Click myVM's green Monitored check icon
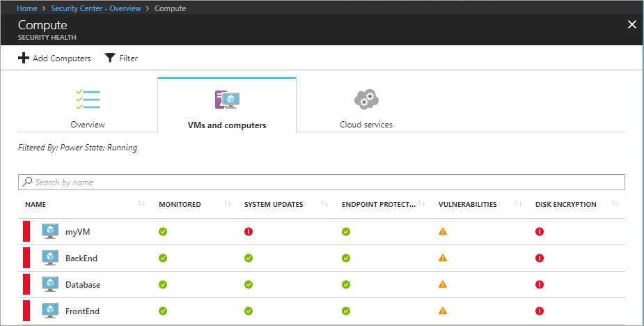Viewport: 644px width, 326px height. coord(163,231)
